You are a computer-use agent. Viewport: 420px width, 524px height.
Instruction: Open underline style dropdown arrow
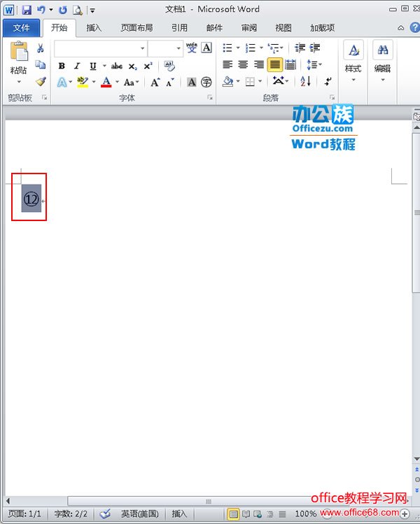click(x=104, y=66)
